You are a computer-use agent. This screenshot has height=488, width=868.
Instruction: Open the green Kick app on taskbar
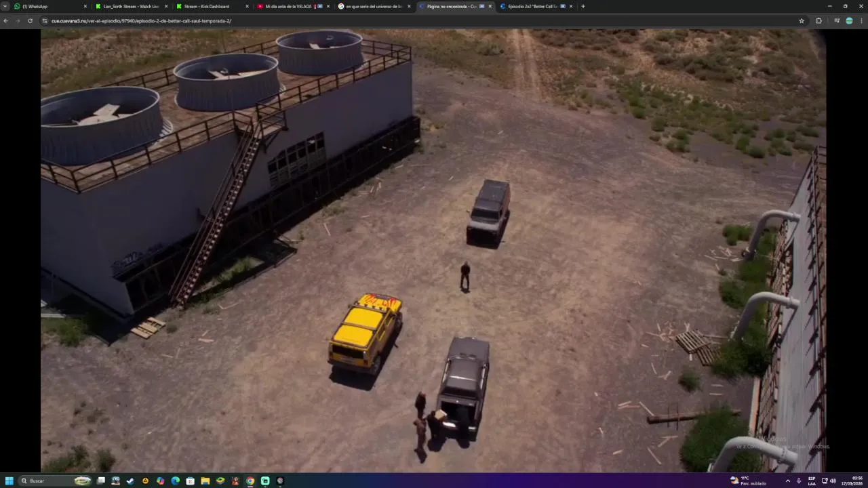(265, 481)
